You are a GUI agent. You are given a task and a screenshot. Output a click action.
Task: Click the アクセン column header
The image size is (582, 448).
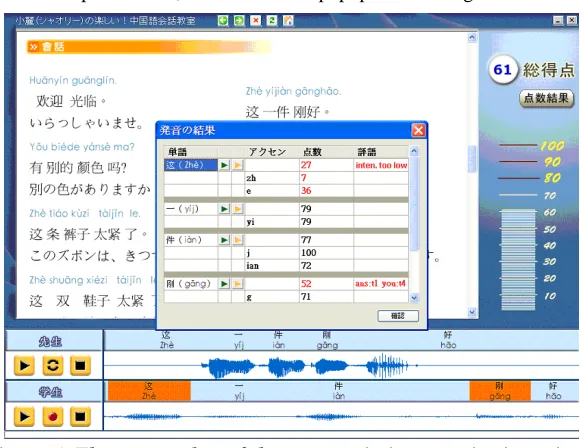click(272, 152)
